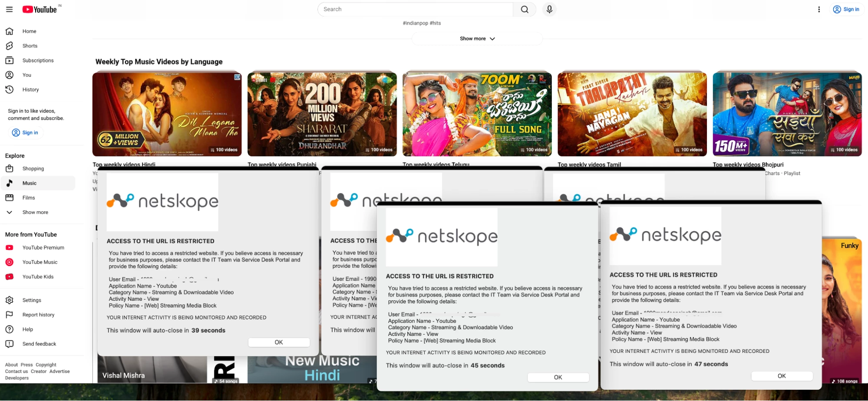Screen dimensions: 868x401
Task: Click Sign in button in header
Action: (846, 9)
